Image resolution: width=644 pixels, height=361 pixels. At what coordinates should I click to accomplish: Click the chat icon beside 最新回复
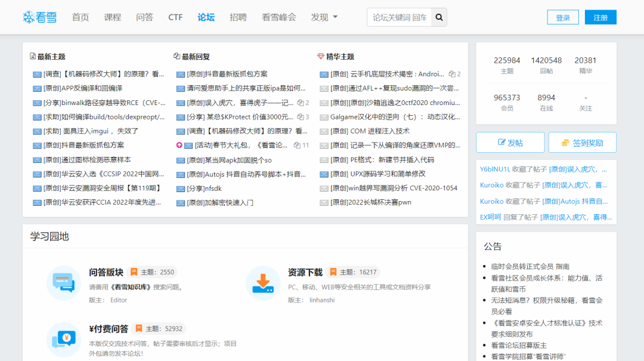[176, 56]
